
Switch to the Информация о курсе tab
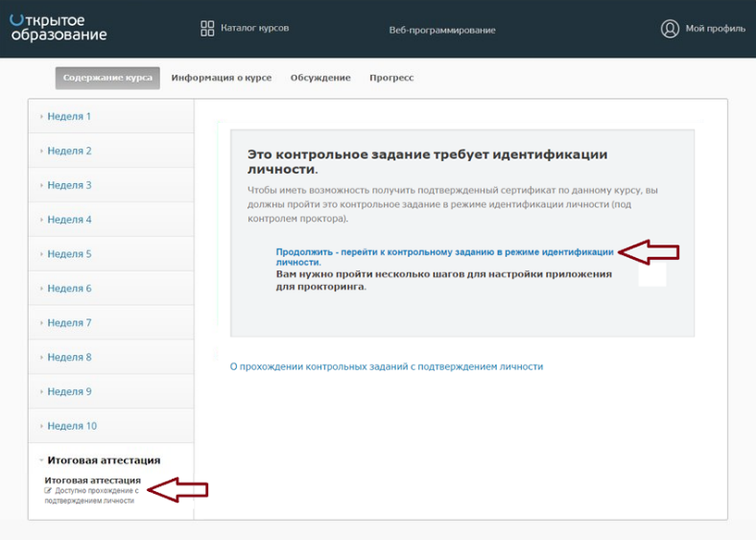click(222, 78)
